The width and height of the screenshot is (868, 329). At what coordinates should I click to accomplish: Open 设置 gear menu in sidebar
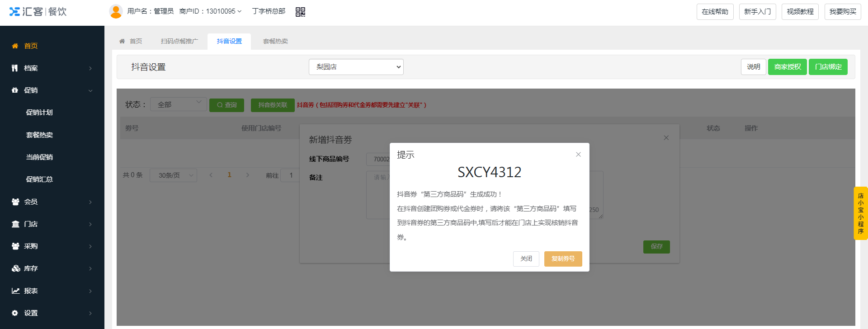52,313
